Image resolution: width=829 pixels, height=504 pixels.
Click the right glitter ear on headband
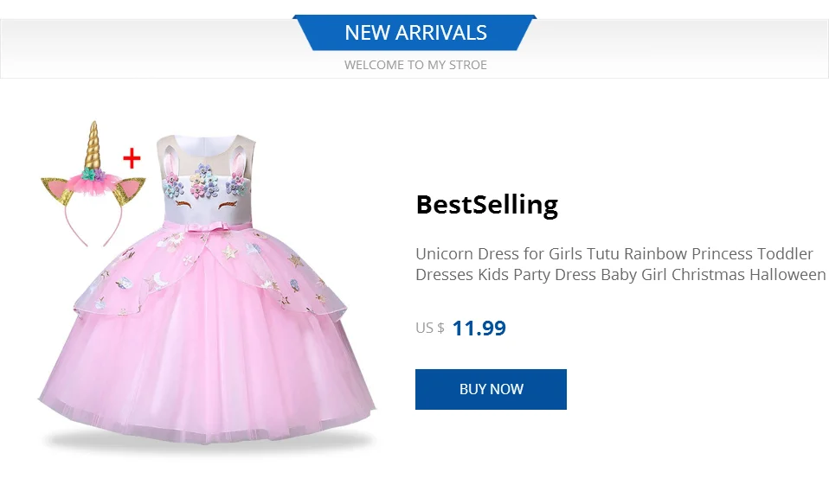pos(129,191)
